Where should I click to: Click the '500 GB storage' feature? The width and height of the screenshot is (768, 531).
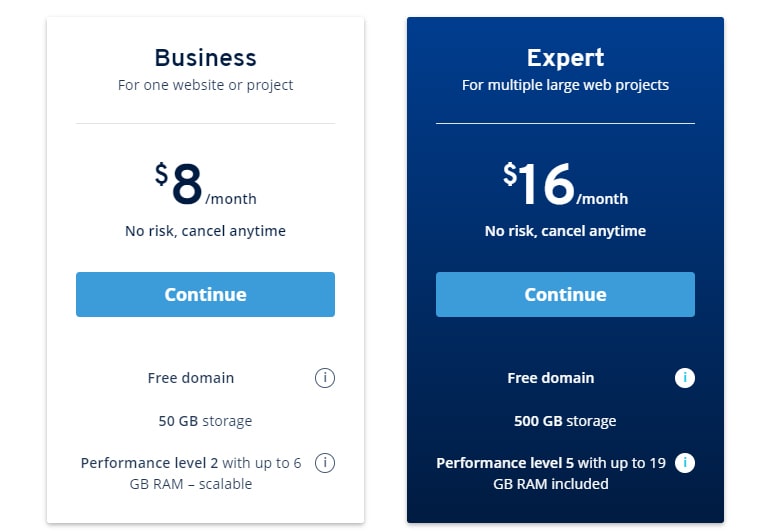click(x=565, y=421)
